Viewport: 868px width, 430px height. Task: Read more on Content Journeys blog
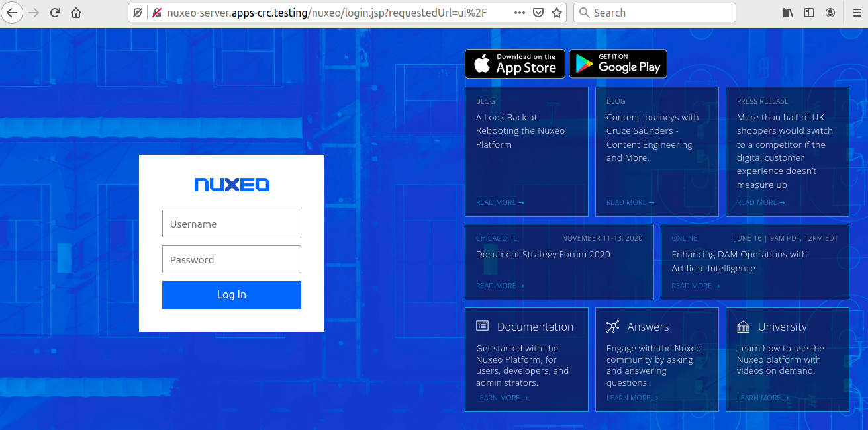click(x=630, y=202)
